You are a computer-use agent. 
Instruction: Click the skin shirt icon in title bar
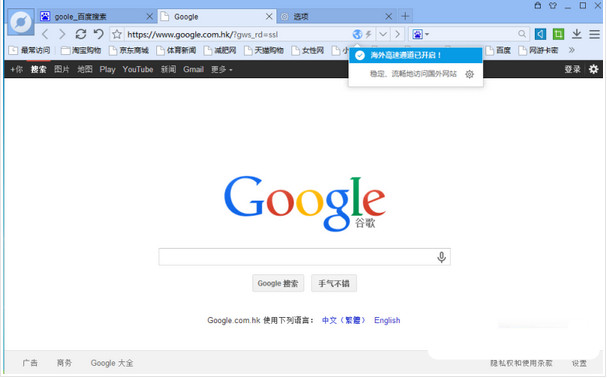(553, 5)
